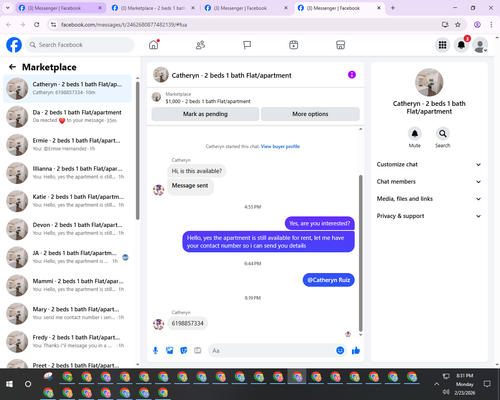
Task: Open the Fredy conversation in list
Action: pyautogui.click(x=67, y=341)
